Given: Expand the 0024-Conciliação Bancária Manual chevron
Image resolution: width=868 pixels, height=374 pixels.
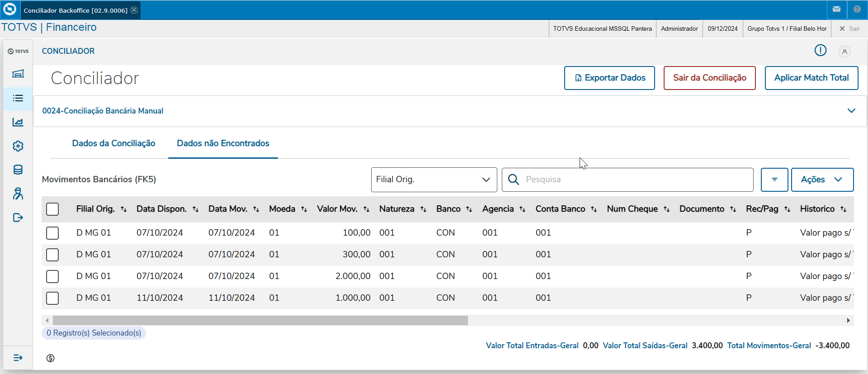Looking at the screenshot, I should (x=851, y=111).
